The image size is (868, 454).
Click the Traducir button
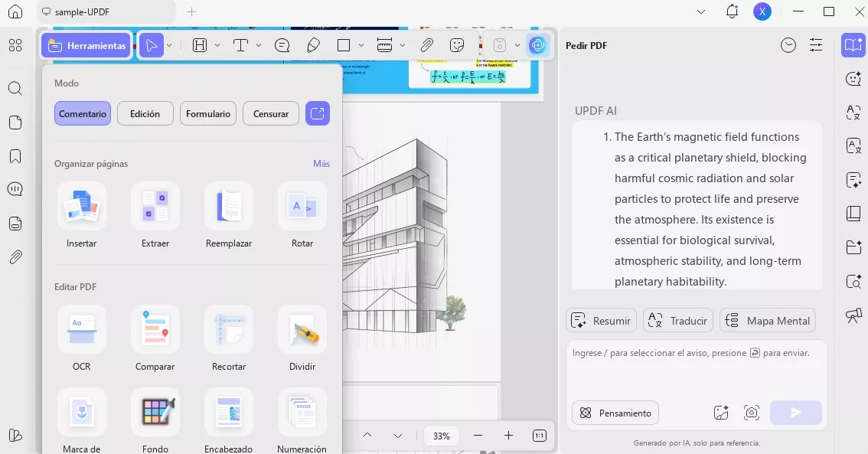(678, 321)
